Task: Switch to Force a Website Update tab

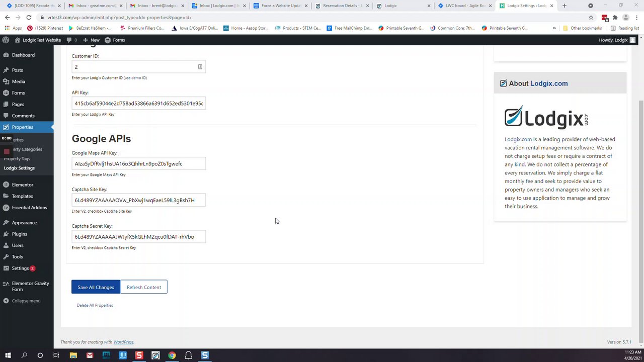Action: [x=280, y=6]
